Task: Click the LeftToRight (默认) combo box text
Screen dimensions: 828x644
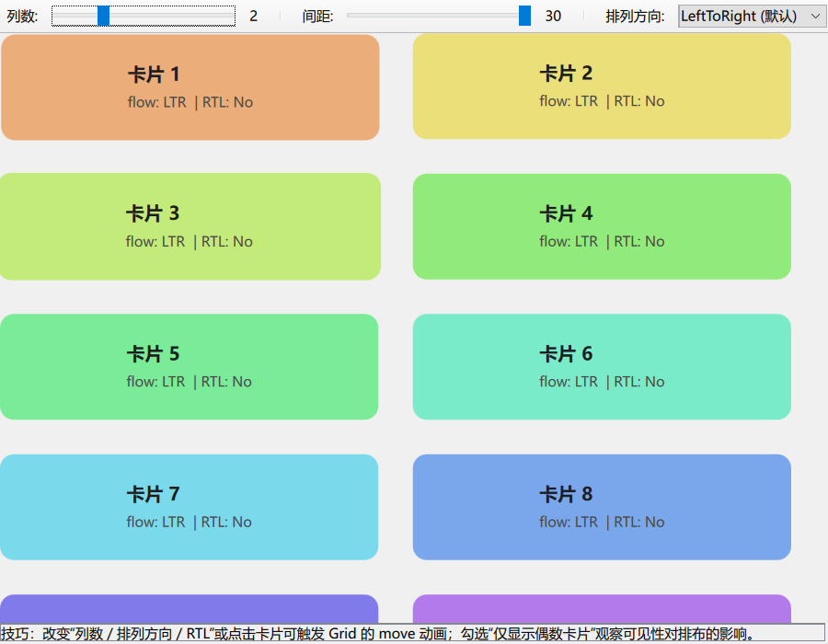Action: click(x=736, y=16)
